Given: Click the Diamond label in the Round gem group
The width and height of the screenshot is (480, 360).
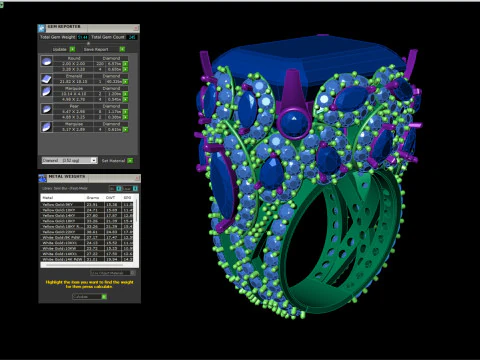Looking at the screenshot, I should tap(111, 58).
